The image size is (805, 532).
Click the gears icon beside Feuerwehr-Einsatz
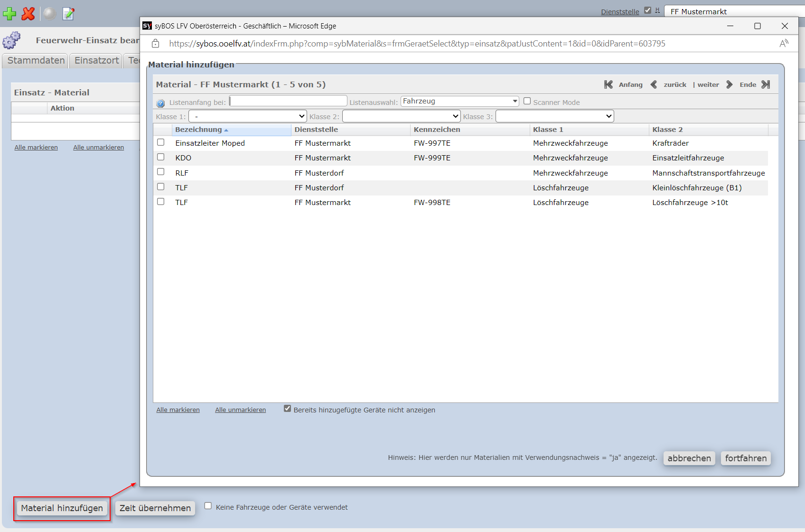click(x=11, y=40)
